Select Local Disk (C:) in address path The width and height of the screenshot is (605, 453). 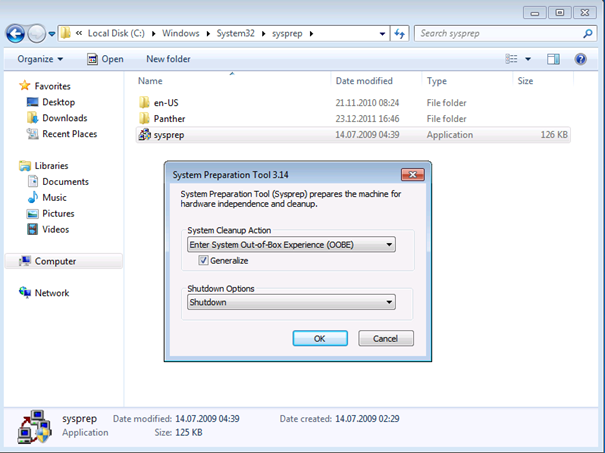[x=116, y=34]
